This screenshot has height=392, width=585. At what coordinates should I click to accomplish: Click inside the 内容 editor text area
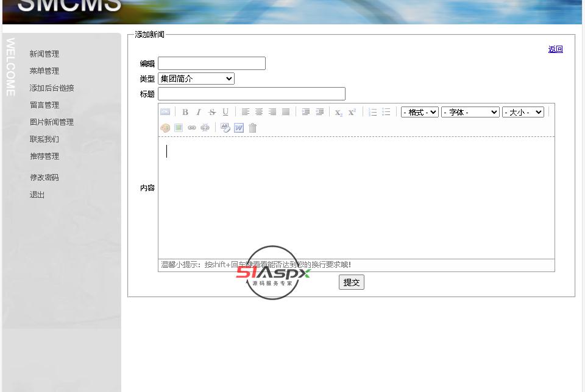356,197
